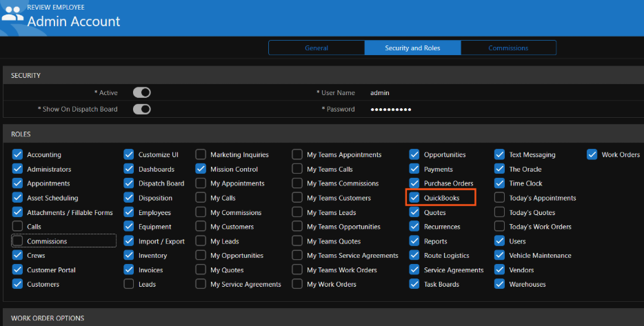This screenshot has width=644, height=326.
Task: Uncheck the Vehicle Maintenance checkbox
Action: [x=499, y=255]
